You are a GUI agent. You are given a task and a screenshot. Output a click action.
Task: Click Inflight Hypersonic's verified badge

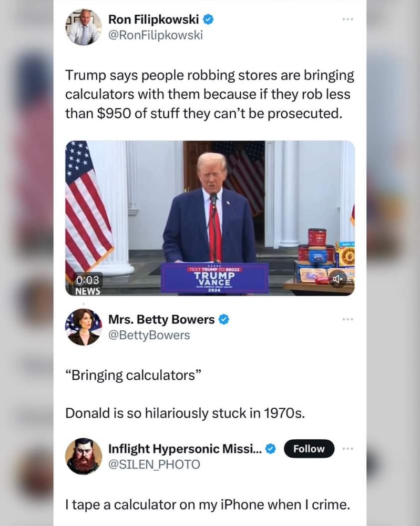click(271, 449)
